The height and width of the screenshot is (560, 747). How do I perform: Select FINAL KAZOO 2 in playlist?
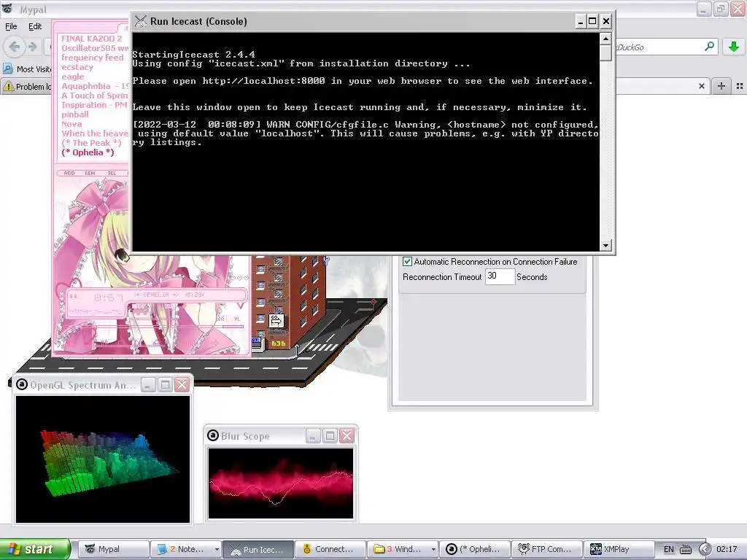(x=91, y=39)
